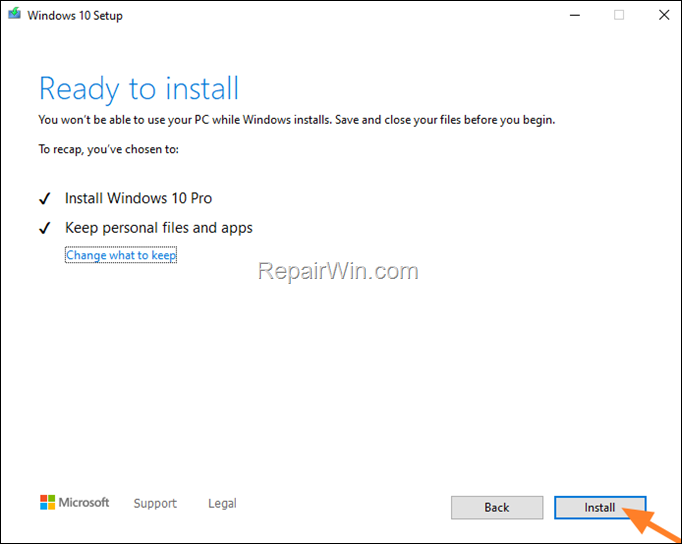Click the 'To recap, you've chosen to:' text
Screen dimensions: 682x544
coord(109,150)
